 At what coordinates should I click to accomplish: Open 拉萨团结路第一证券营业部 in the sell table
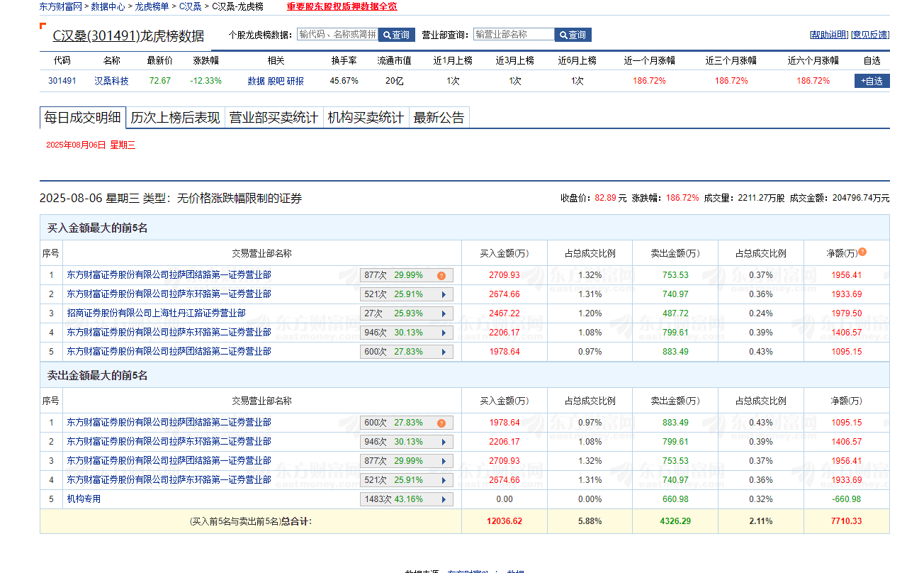click(x=169, y=461)
